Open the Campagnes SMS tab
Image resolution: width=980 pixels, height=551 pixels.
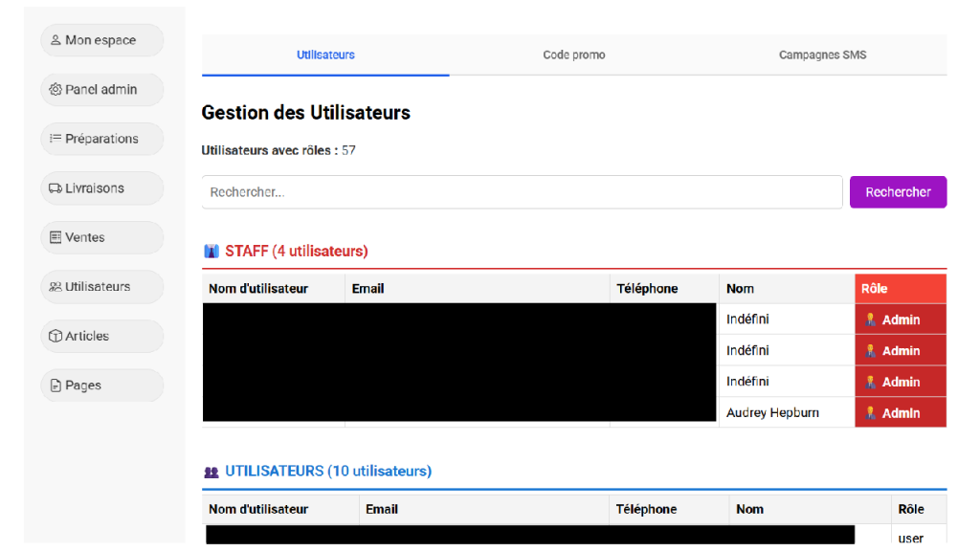(822, 55)
